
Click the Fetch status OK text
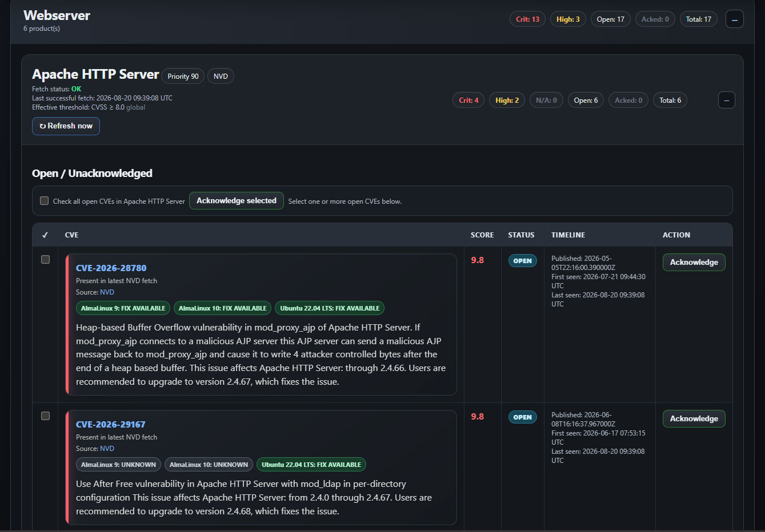tap(57, 89)
